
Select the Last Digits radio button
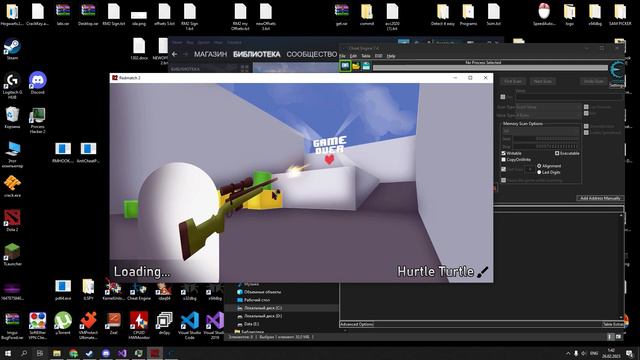(539, 172)
